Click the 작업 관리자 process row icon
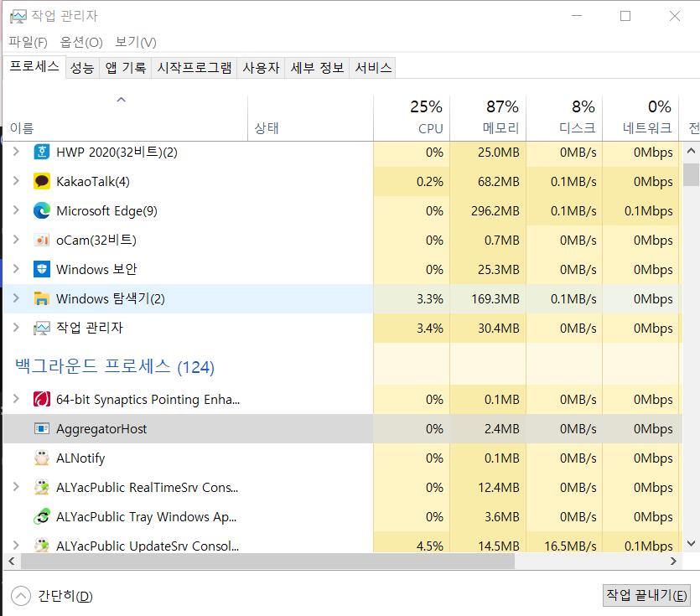This screenshot has height=616, width=700. coord(42,328)
